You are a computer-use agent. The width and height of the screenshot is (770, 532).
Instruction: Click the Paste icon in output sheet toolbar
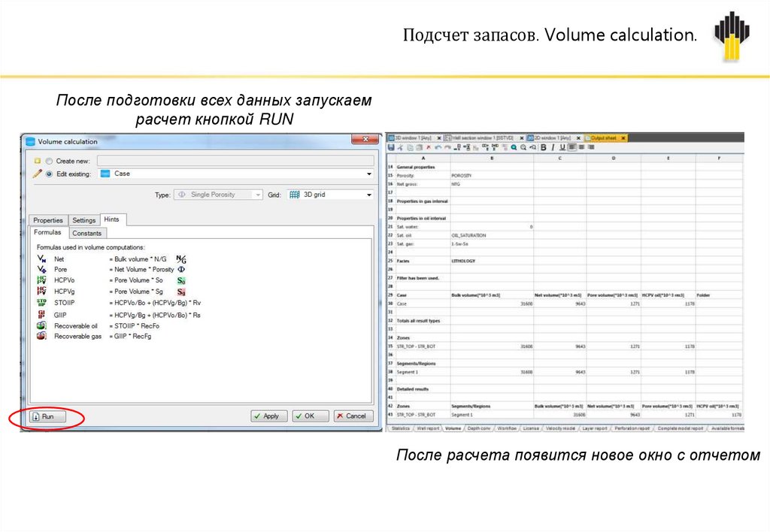pos(419,147)
